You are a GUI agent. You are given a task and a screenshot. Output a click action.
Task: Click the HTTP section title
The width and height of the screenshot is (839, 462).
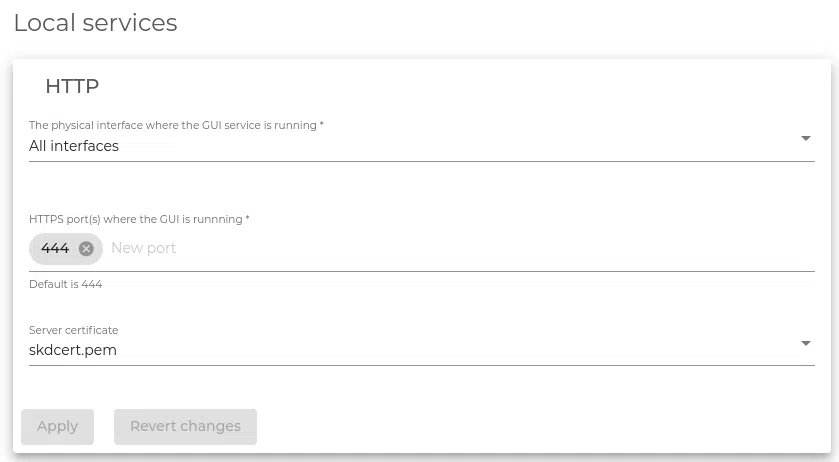(x=72, y=86)
